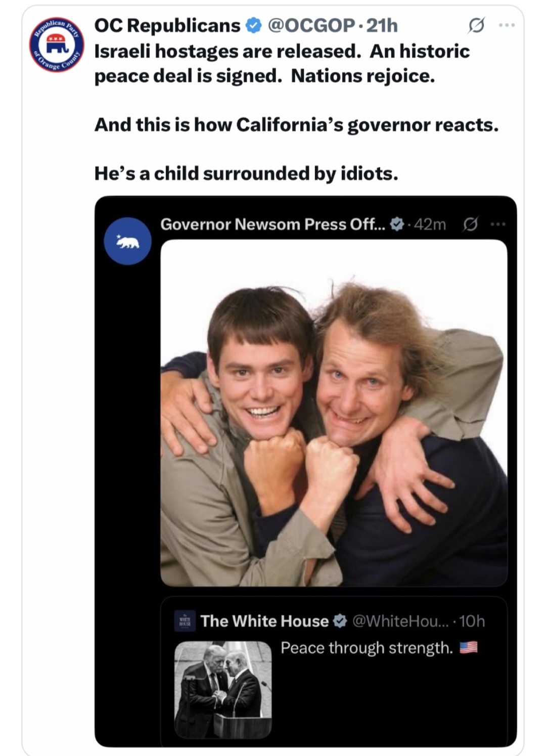Open the @WhiteHou... handle link
Screen dimensions: 546x756
click(400, 621)
